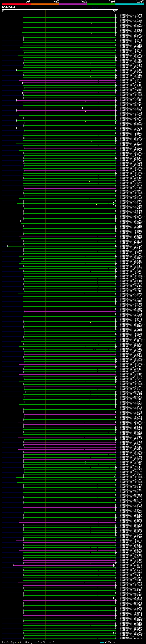The height and width of the screenshot is (644, 146).
Task: Select the UniRef100_A7R7G0 label
Action: pos(131,401)
